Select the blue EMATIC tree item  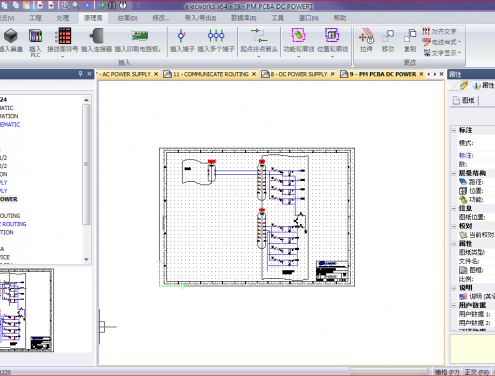pyautogui.click(x=10, y=124)
